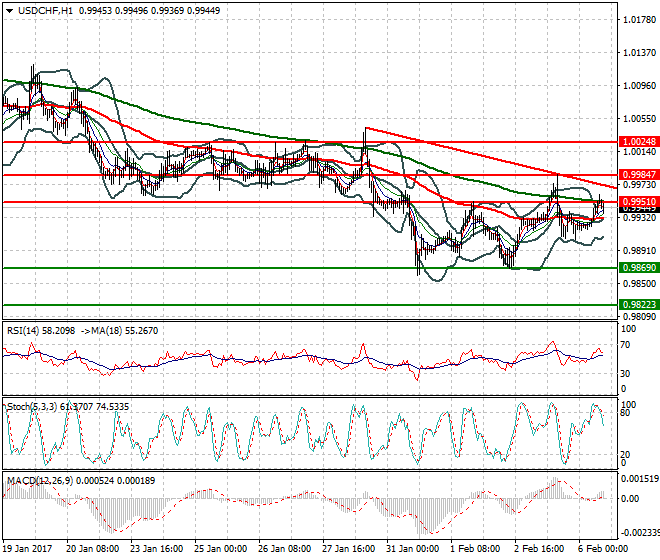The image size is (660, 560).
Task: Select the Stoch(5,3,3) indicator label
Action: click(x=68, y=407)
